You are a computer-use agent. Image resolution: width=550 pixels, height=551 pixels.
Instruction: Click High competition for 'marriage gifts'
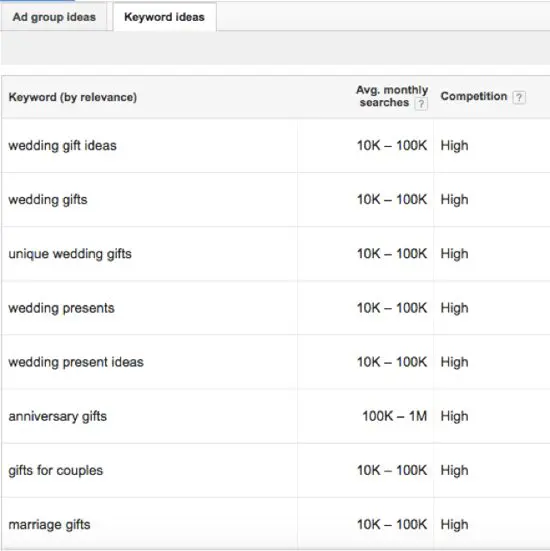coord(454,524)
